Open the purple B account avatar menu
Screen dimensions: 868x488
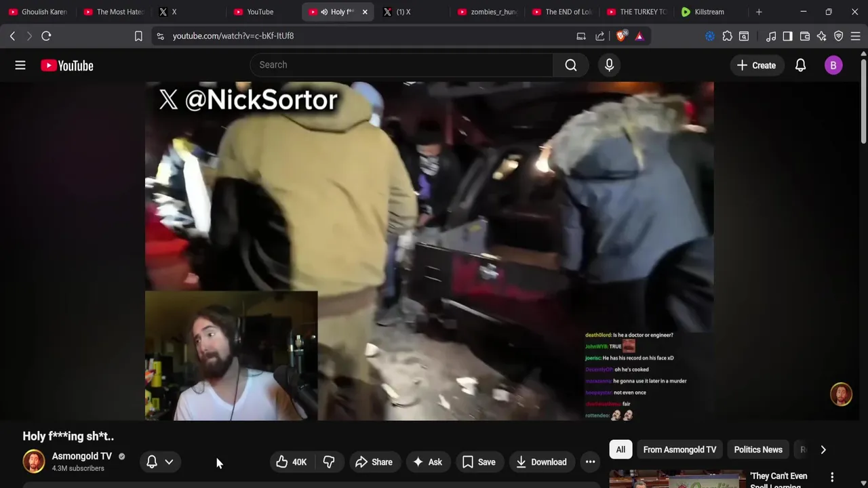tap(833, 65)
